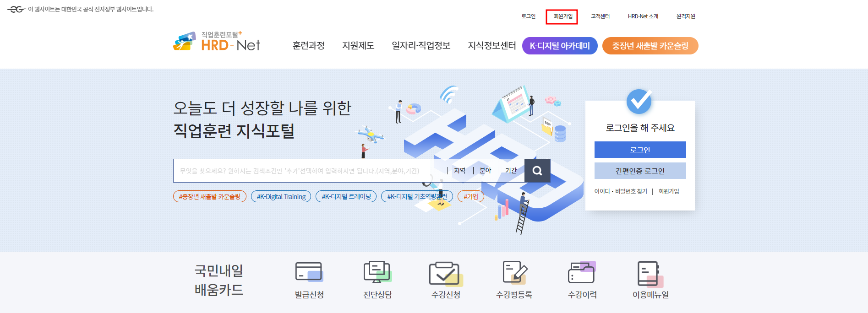Click 회원가입 link in the login box
The height and width of the screenshot is (313, 868).
669,191
